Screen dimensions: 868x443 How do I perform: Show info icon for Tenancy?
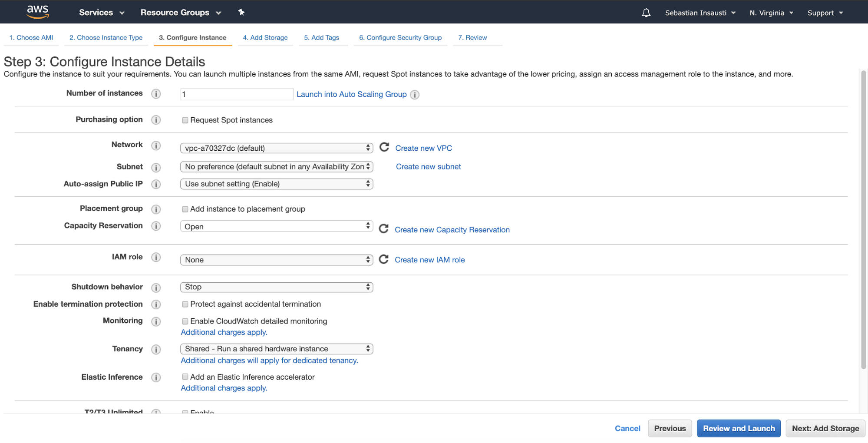point(156,349)
